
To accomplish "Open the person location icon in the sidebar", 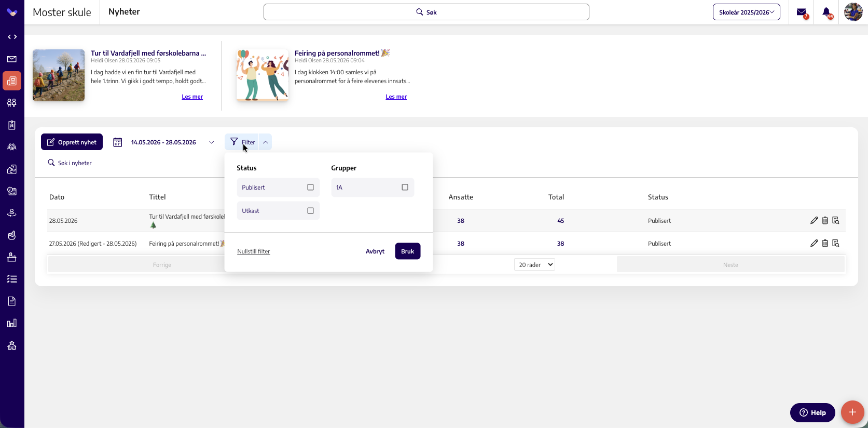I will (x=12, y=213).
